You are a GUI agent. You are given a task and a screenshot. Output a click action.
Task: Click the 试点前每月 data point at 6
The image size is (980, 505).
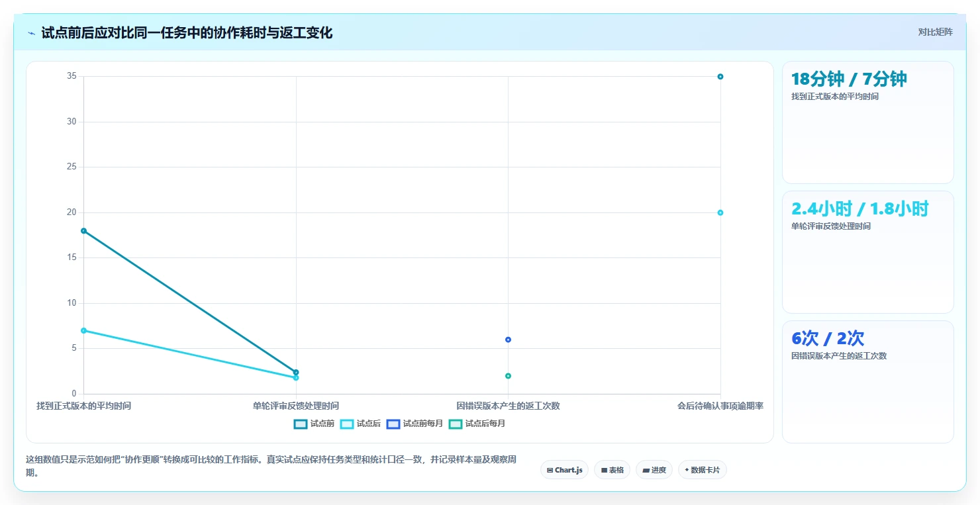pos(508,340)
